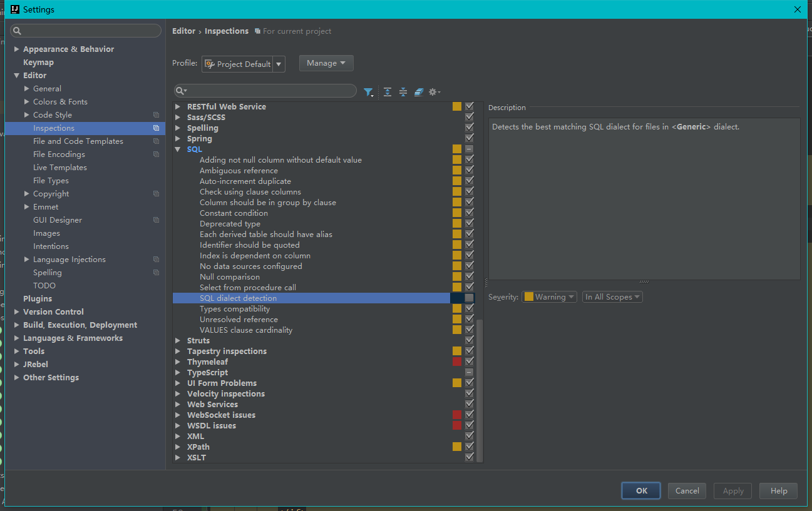Click the project icon beside File and Code Templates
Image resolution: width=812 pixels, height=511 pixels.
coord(156,141)
